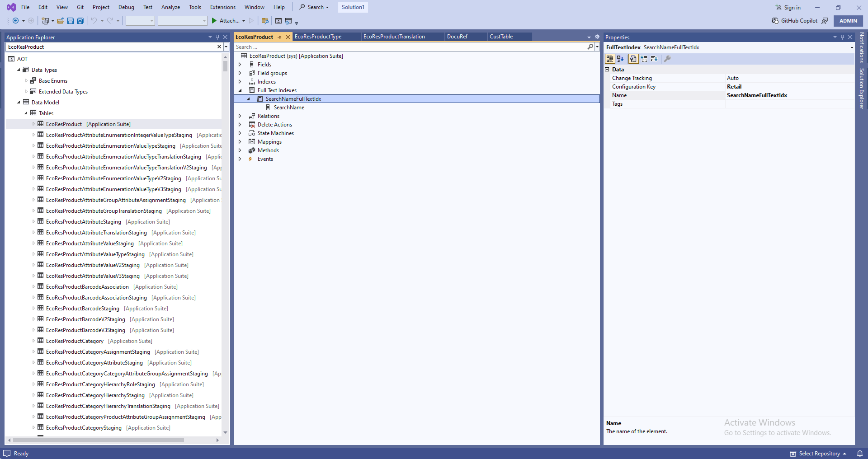Viewport: 868px width, 459px height.
Task: Click the Open File folder icon
Action: [x=60, y=21]
